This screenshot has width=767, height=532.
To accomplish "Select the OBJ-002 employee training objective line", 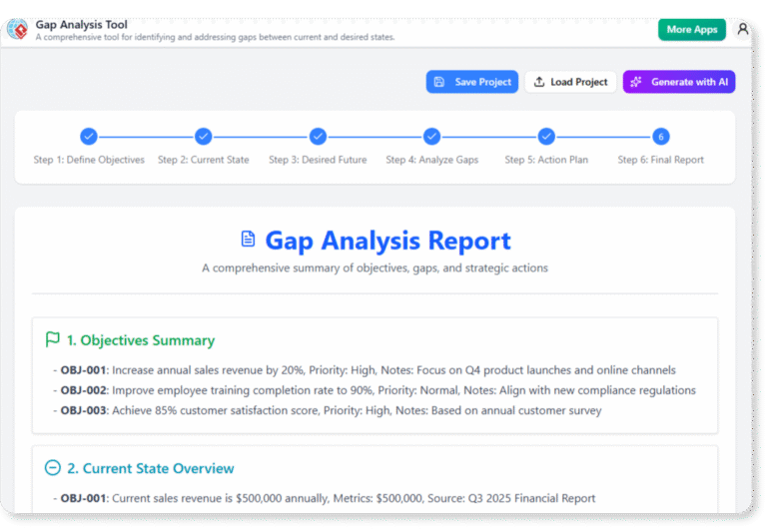I will (x=375, y=390).
